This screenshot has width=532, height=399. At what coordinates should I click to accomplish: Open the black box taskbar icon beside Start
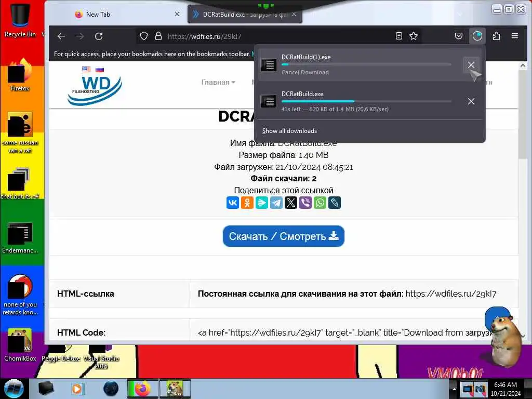(46, 389)
